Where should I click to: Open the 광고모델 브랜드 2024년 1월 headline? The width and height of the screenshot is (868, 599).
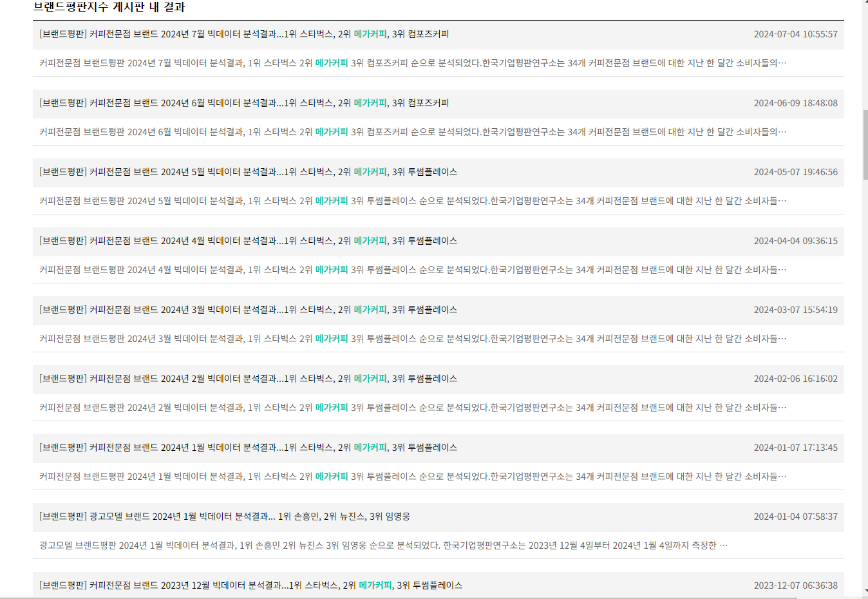tap(225, 517)
